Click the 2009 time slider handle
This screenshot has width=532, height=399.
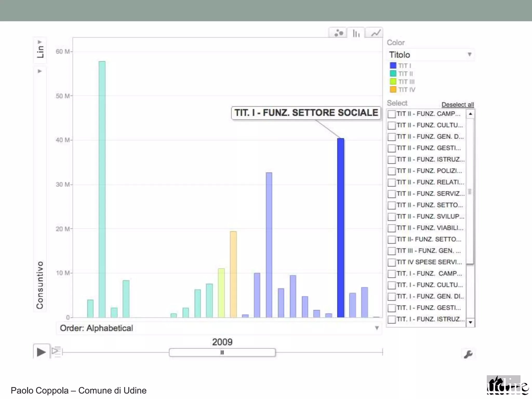coord(222,353)
